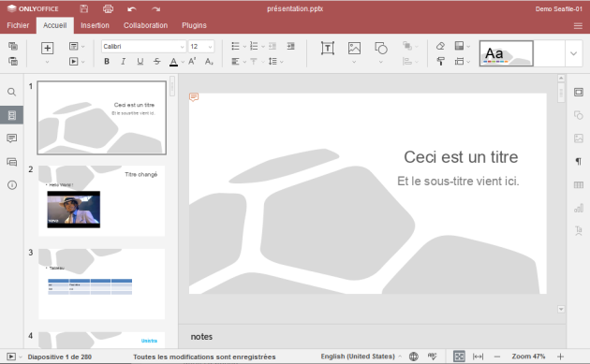Open the Comments panel in left sidebar
The image size is (590, 364).
point(11,138)
